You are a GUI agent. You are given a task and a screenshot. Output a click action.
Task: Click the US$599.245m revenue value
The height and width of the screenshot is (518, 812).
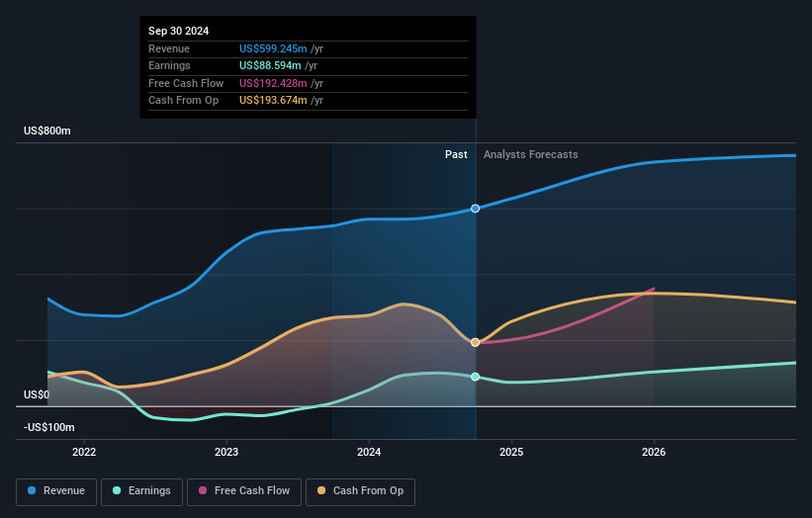273,48
